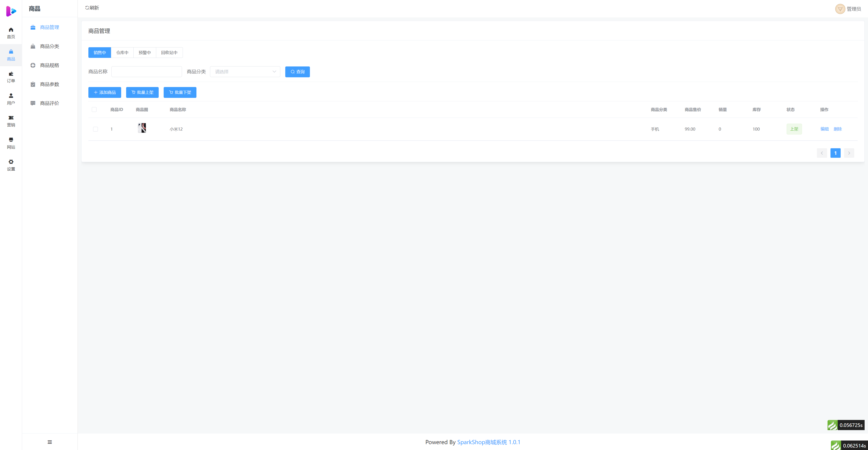The image size is (868, 450).
Task: Open the 首页 home icon
Action: (x=11, y=30)
